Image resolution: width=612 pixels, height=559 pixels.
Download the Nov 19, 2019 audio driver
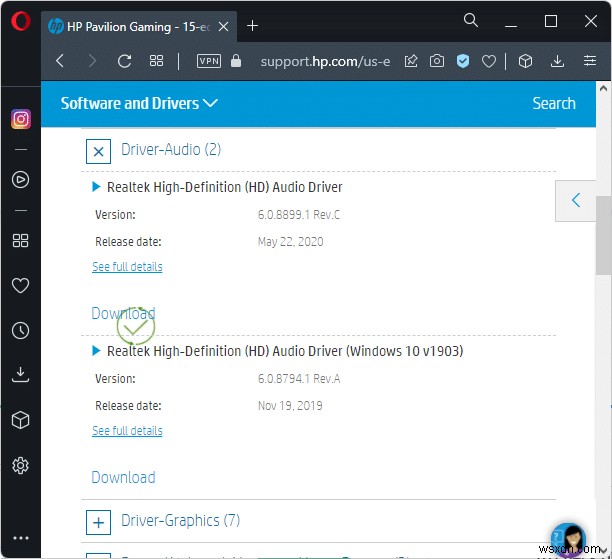click(123, 477)
